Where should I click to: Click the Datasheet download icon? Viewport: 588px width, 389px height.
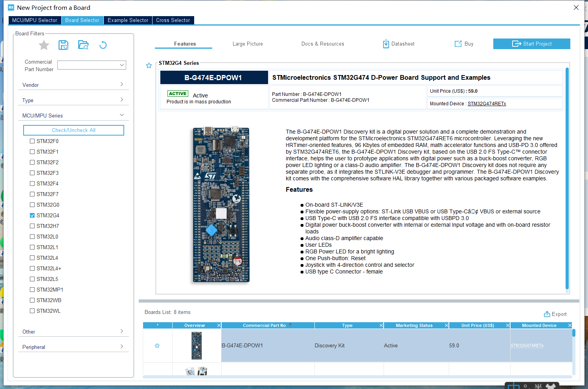click(x=386, y=44)
